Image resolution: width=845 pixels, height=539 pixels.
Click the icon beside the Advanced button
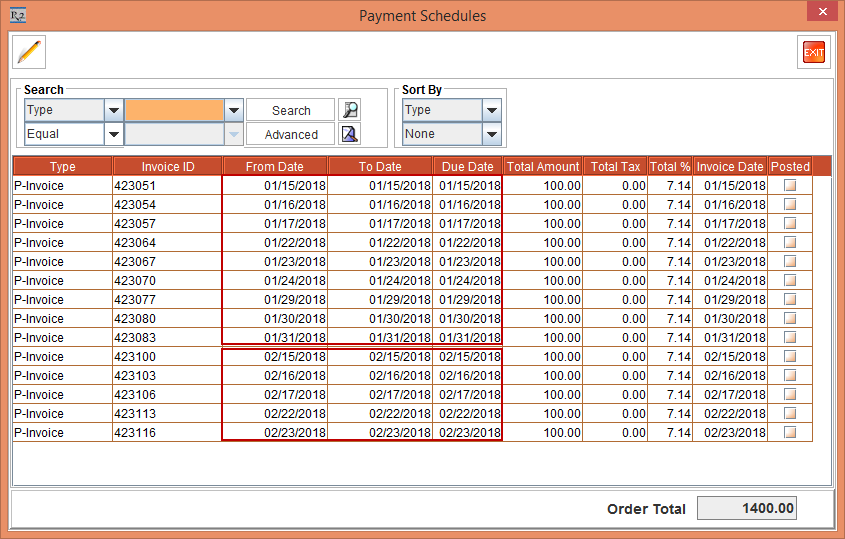[x=349, y=134]
